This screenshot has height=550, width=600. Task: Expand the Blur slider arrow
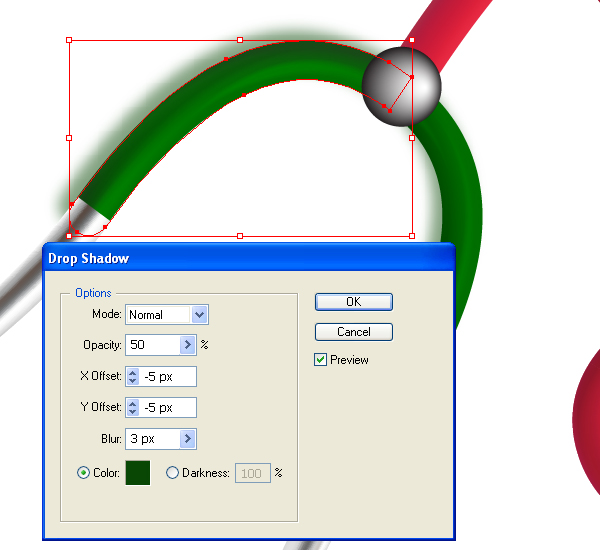point(188,439)
